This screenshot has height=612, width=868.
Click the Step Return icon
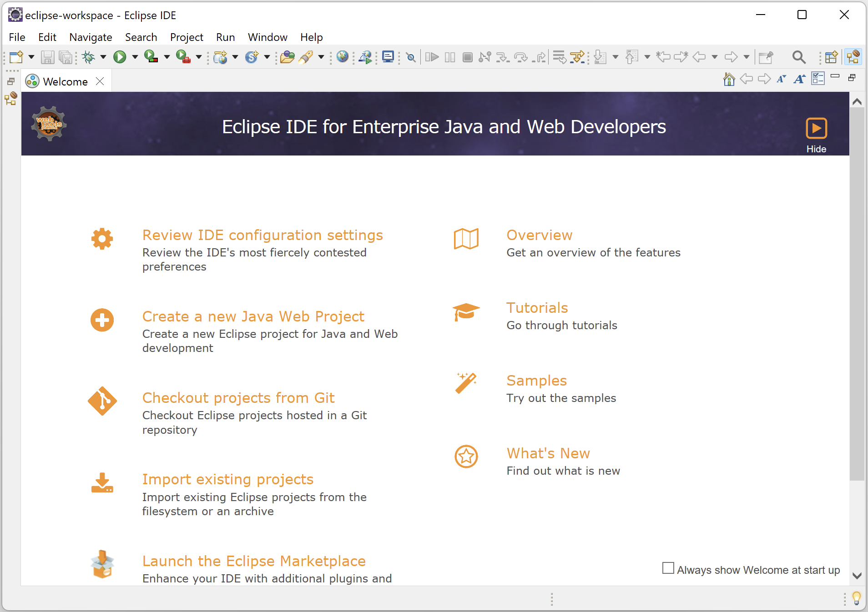pos(539,57)
